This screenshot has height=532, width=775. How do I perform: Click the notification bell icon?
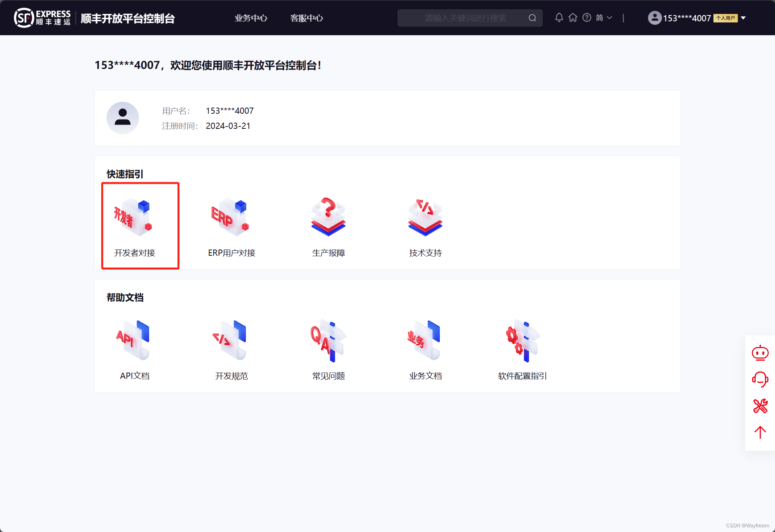pyautogui.click(x=559, y=18)
